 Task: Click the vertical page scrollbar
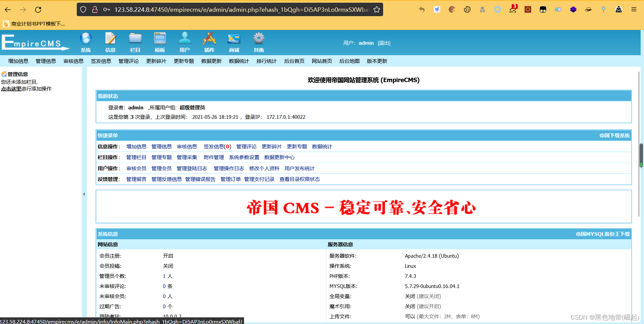[x=641, y=155]
